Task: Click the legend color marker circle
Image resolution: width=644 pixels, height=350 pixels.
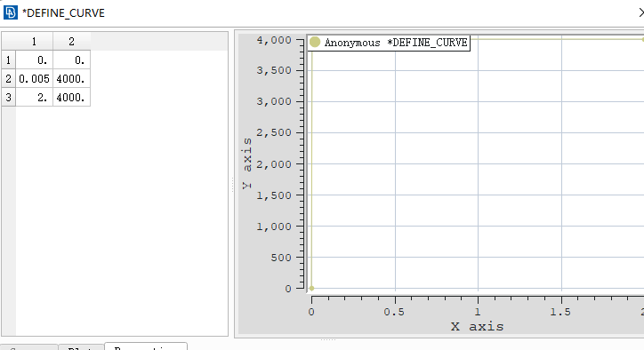Action: tap(315, 43)
